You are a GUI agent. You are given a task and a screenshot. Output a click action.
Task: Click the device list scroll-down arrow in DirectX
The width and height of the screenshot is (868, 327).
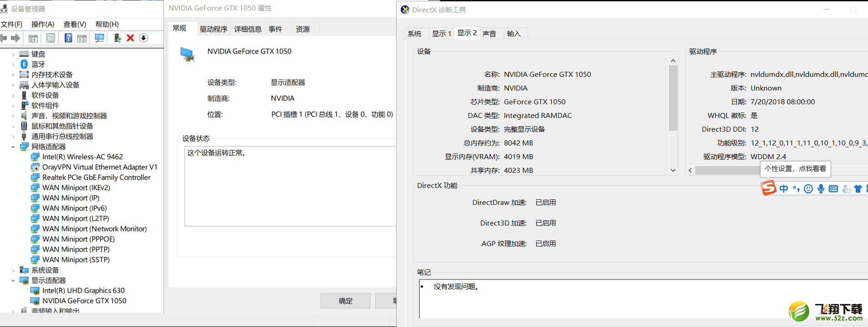point(673,170)
